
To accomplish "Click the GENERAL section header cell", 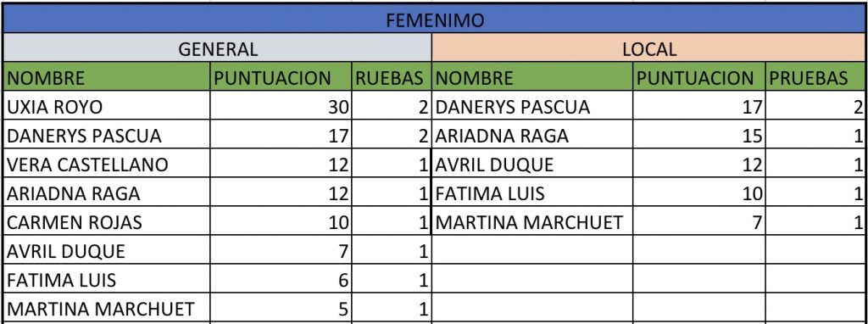I will [217, 48].
